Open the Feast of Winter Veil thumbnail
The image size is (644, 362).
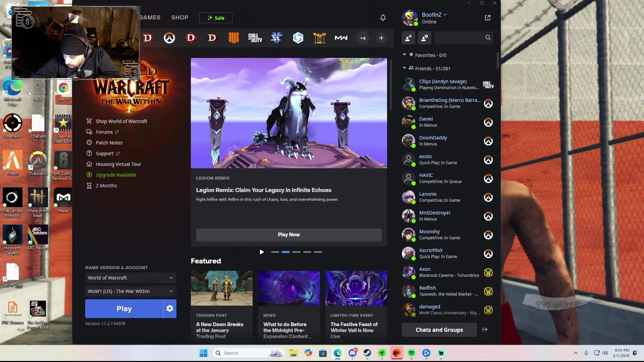(x=356, y=289)
